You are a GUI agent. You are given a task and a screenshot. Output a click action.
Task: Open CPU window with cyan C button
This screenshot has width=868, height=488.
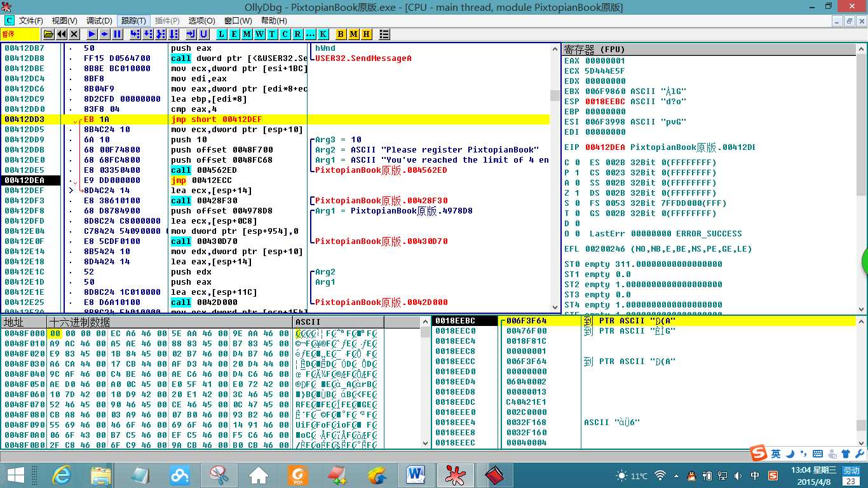pos(285,34)
